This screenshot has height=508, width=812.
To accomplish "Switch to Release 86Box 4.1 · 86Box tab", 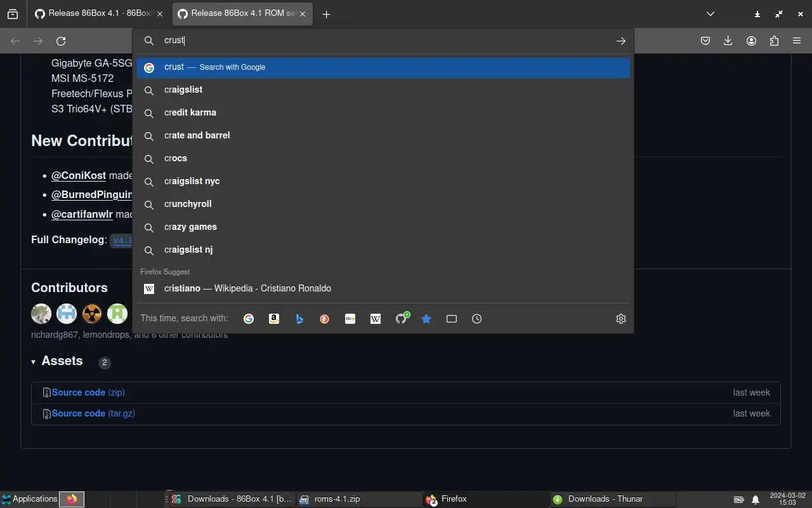I will 95,13.
